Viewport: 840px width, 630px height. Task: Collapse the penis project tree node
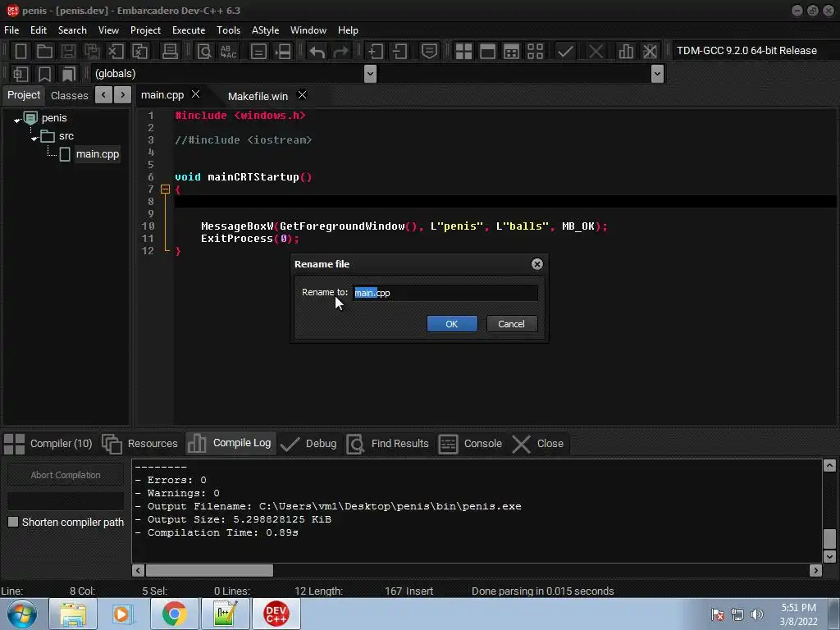point(17,121)
